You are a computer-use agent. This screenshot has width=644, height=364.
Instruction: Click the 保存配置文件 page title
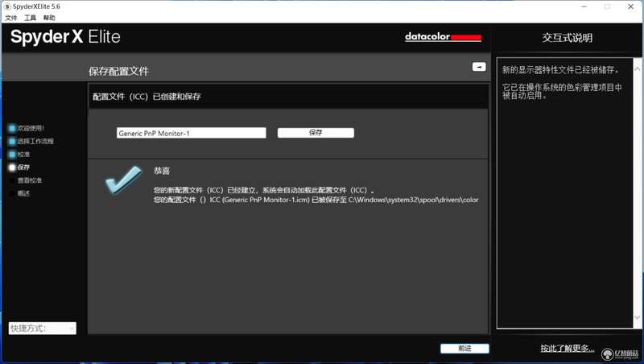[118, 71]
